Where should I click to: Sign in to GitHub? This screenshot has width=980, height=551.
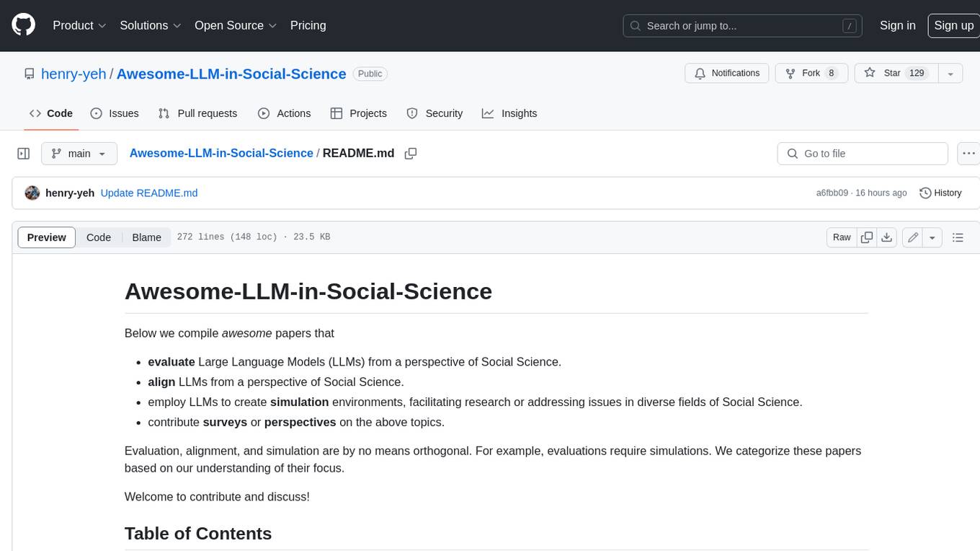coord(897,25)
